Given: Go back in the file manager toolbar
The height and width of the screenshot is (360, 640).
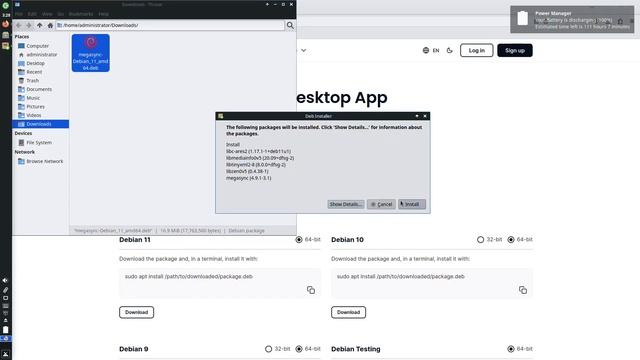Looking at the screenshot, I should click(18, 25).
